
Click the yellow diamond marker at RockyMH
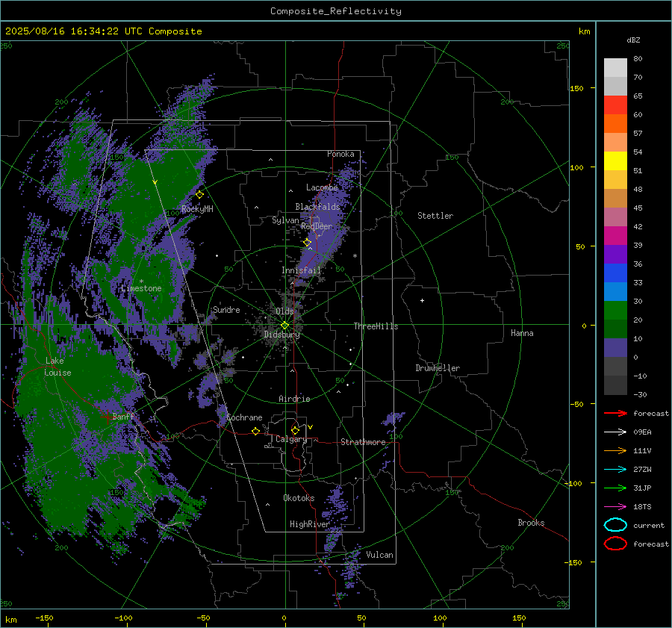pyautogui.click(x=199, y=195)
